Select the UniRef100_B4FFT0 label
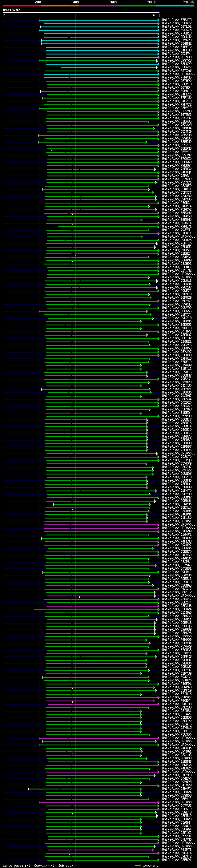Screen dimensions: 197x868 (x=177, y=47)
